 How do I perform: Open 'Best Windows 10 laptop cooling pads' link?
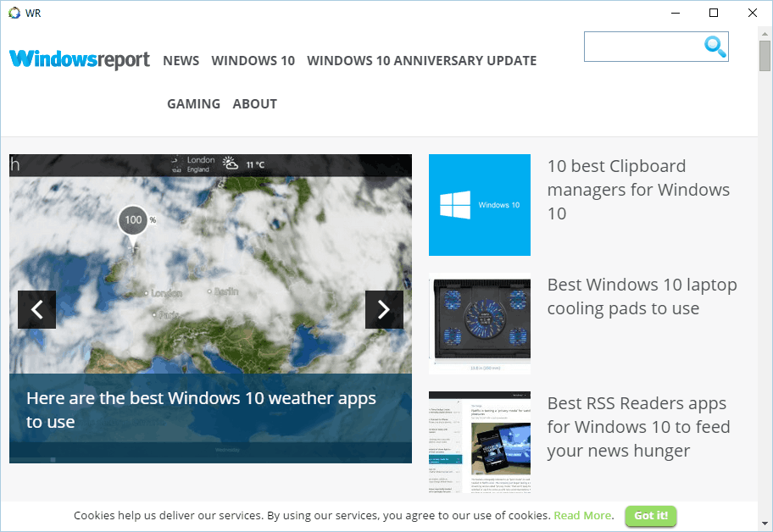click(642, 296)
